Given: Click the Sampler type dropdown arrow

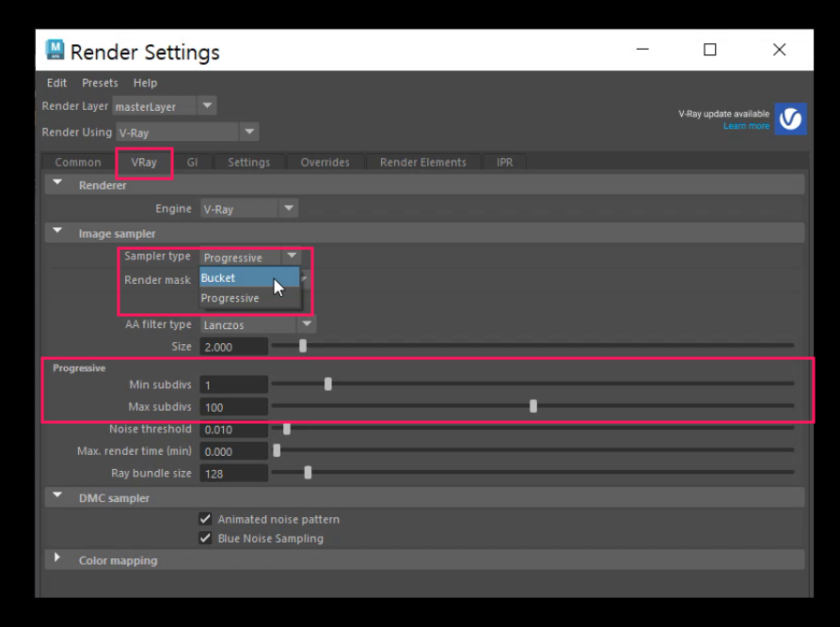Looking at the screenshot, I should tap(292, 256).
